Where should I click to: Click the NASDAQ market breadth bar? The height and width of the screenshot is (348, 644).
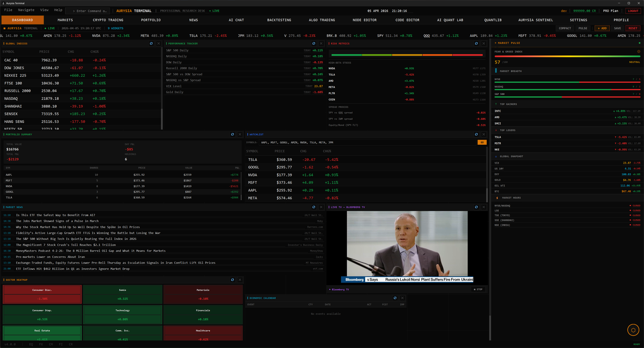coord(567,89)
